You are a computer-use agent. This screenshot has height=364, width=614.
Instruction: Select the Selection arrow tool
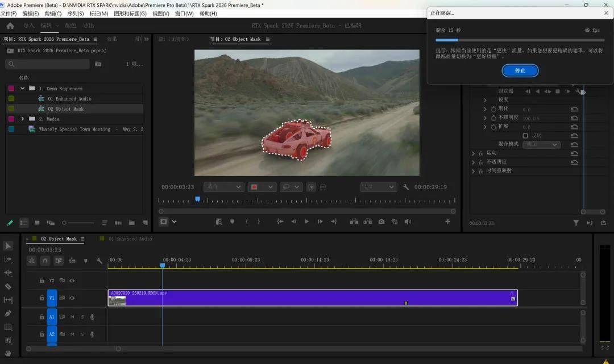[8, 246]
